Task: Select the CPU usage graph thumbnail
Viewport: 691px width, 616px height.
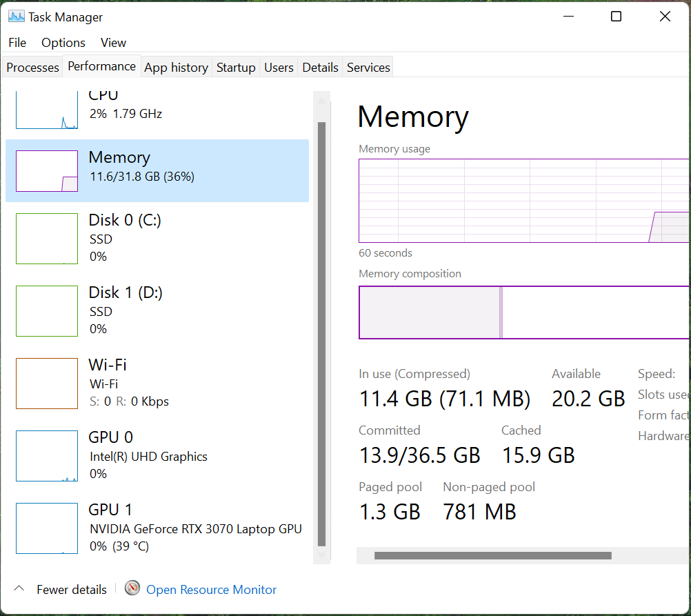Action: [47, 110]
